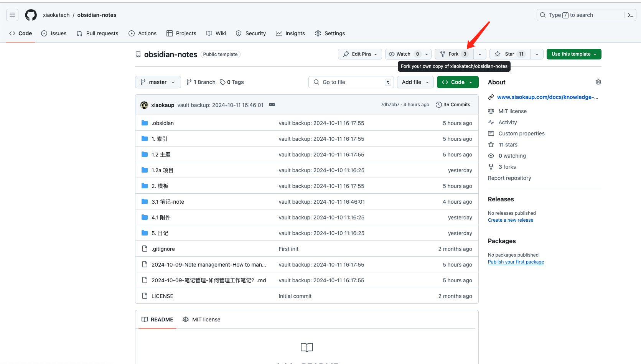Click the xiaokatech owner link
This screenshot has height=364, width=641.
pyautogui.click(x=56, y=15)
